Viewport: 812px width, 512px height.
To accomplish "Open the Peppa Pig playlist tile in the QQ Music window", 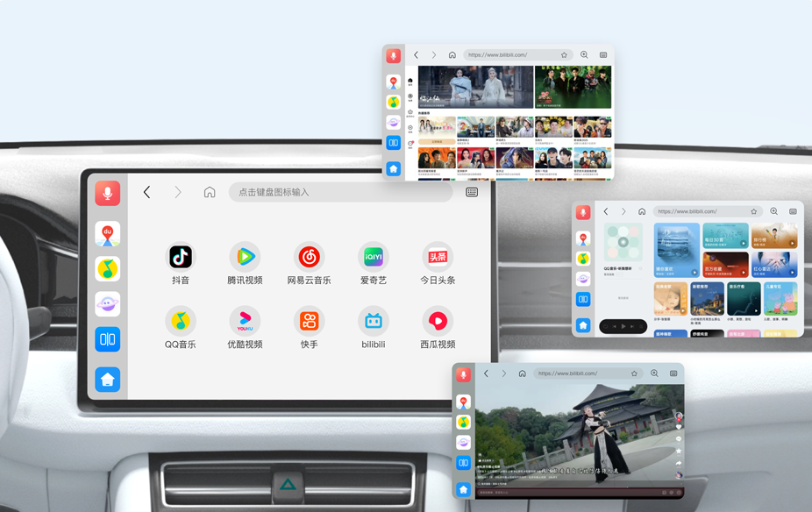I will 781,299.
